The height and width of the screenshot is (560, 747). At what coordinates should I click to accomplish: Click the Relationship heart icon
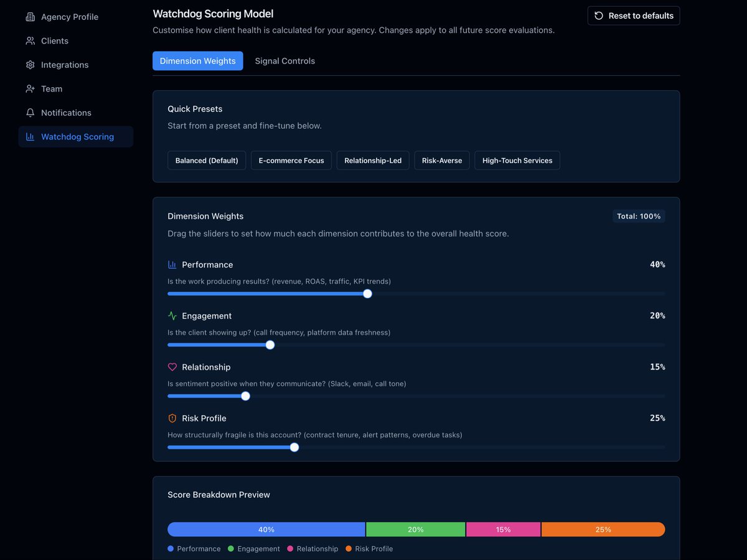click(x=172, y=367)
